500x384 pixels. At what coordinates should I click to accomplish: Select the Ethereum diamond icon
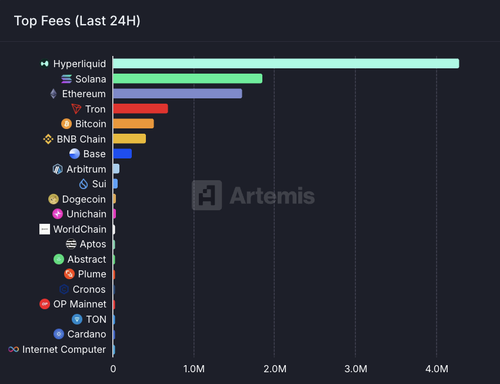pos(53,94)
